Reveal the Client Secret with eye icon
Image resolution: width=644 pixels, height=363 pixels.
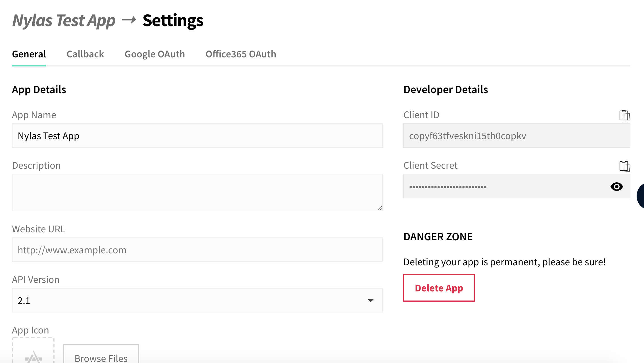[616, 187]
